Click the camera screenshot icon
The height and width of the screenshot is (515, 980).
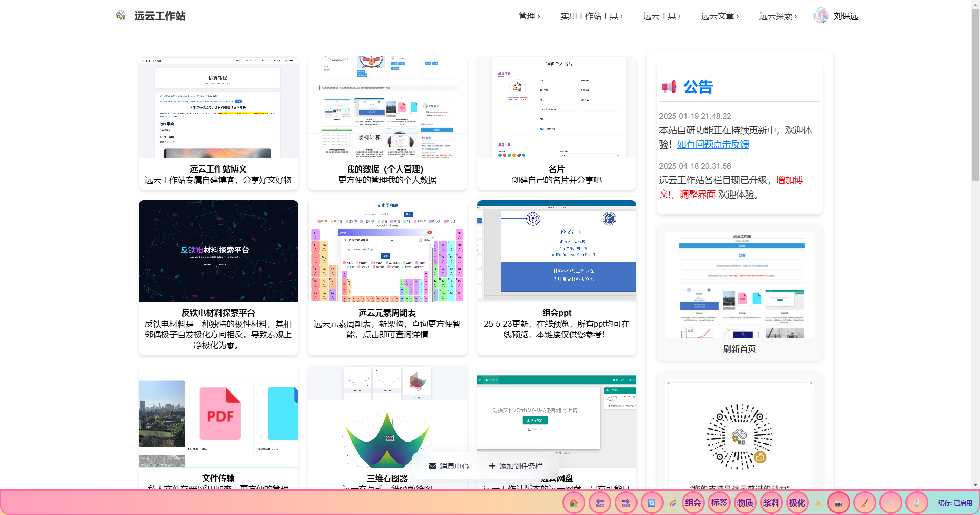coord(839,503)
